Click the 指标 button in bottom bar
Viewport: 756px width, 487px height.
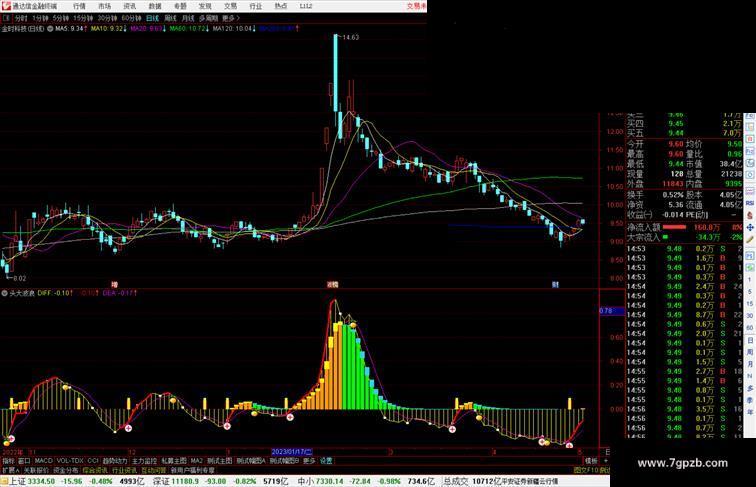pyautogui.click(x=8, y=461)
